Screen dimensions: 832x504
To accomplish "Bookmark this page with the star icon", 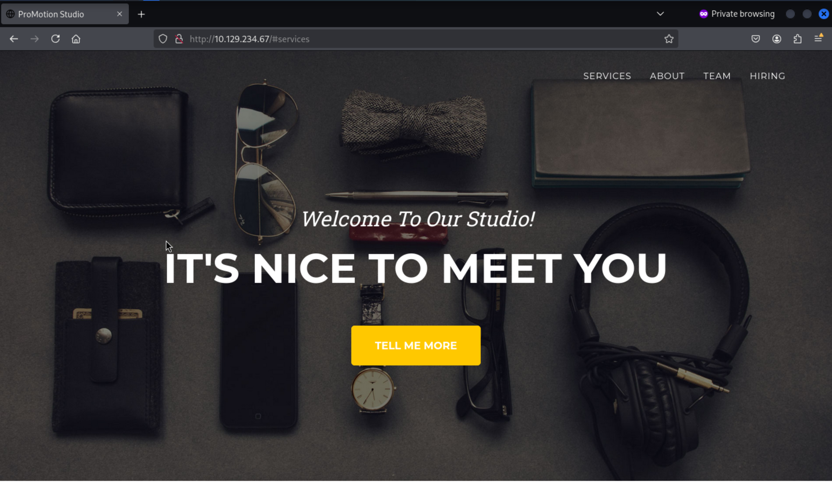I will pyautogui.click(x=669, y=39).
